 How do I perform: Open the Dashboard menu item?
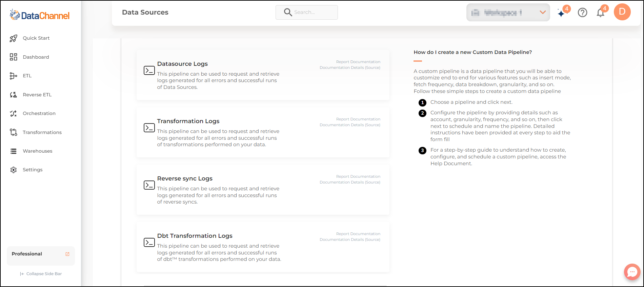coord(36,57)
